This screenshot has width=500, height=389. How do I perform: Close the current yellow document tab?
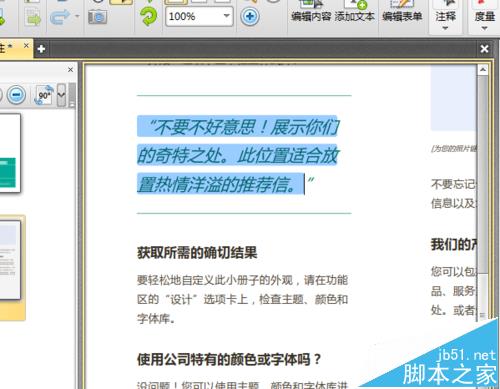coord(26,46)
